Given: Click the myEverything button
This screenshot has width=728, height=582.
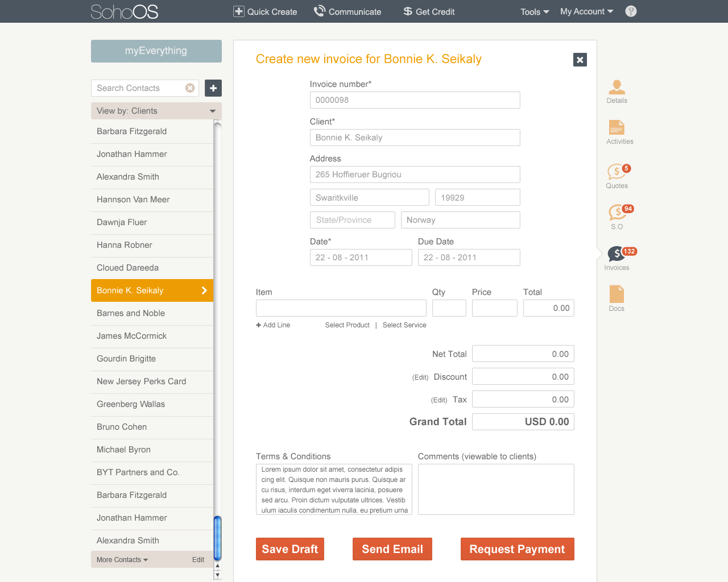Looking at the screenshot, I should (156, 51).
